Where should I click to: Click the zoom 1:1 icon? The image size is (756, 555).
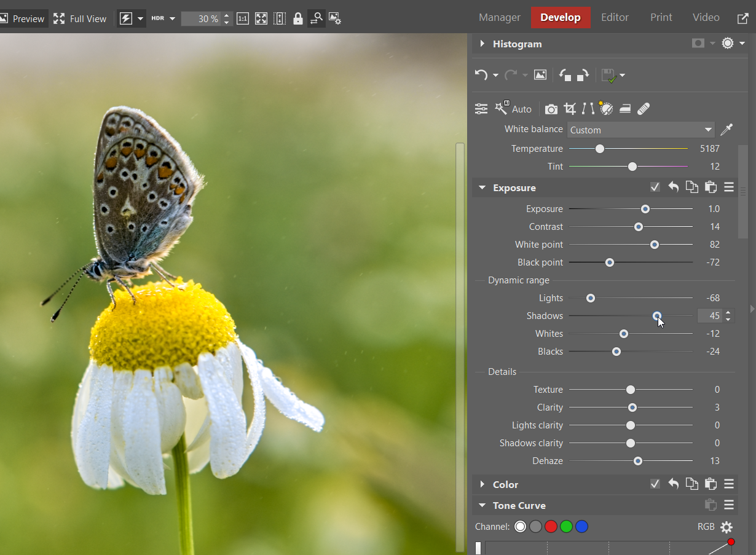pyautogui.click(x=243, y=18)
